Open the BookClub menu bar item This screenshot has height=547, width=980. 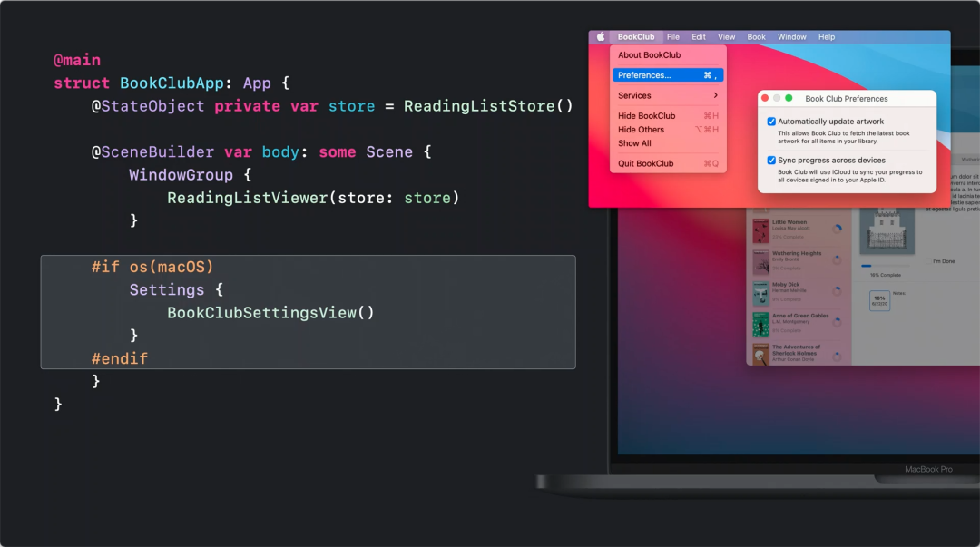635,37
